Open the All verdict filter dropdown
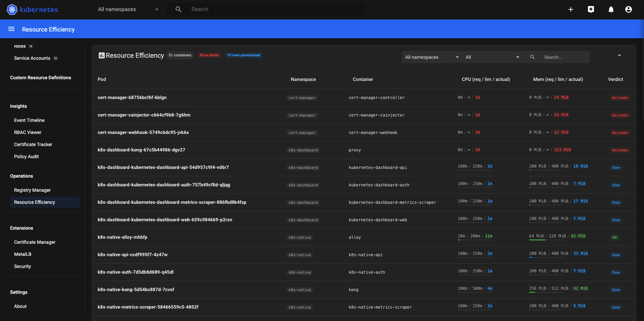This screenshot has width=644, height=321. point(492,57)
